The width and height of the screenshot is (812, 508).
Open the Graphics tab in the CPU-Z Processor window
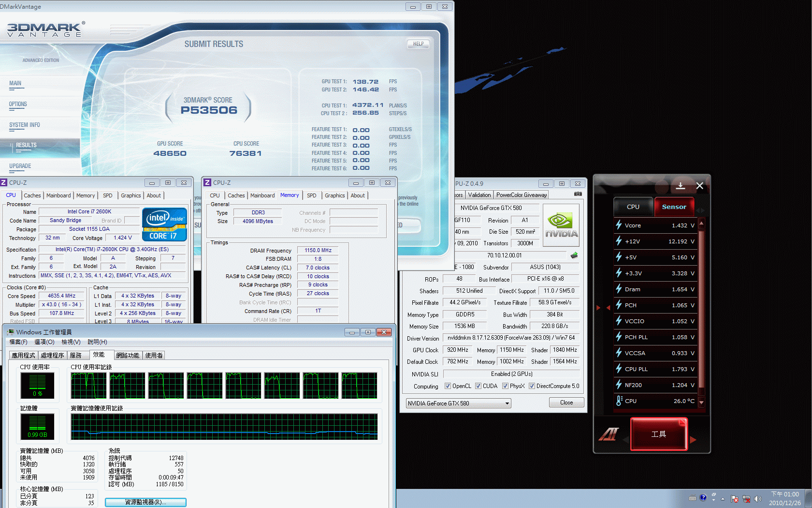(131, 195)
